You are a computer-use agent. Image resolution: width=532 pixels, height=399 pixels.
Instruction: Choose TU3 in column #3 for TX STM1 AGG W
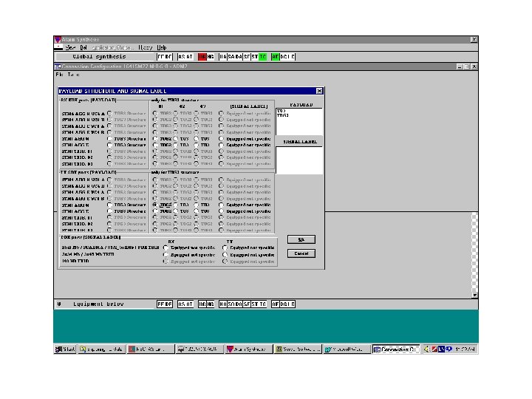(197, 205)
